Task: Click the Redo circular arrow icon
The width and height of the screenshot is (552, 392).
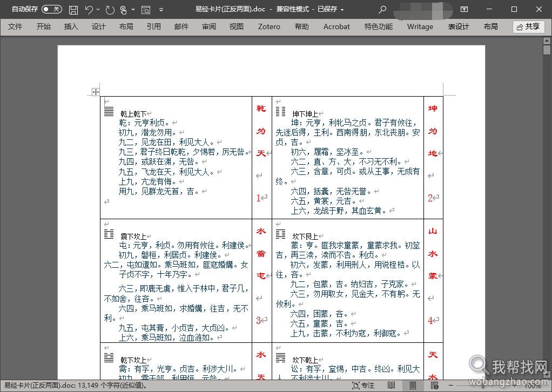Action: click(110, 10)
